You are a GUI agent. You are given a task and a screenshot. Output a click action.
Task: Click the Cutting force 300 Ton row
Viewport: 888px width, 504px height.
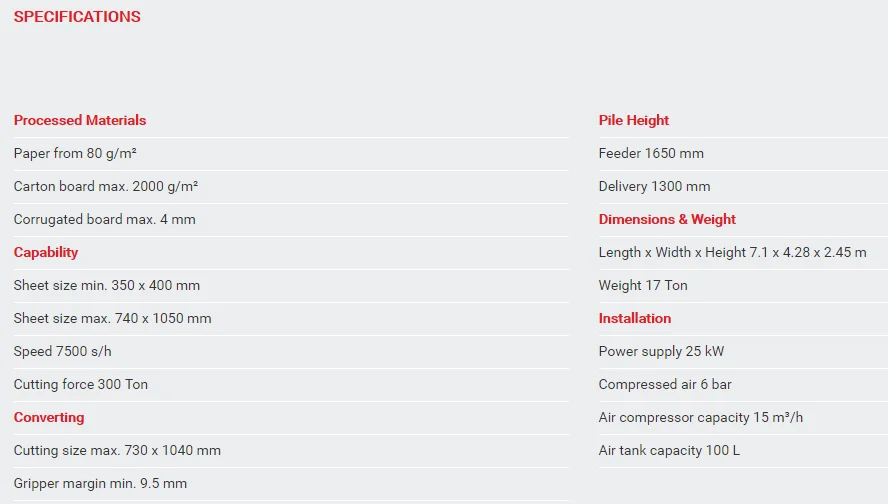pos(81,384)
